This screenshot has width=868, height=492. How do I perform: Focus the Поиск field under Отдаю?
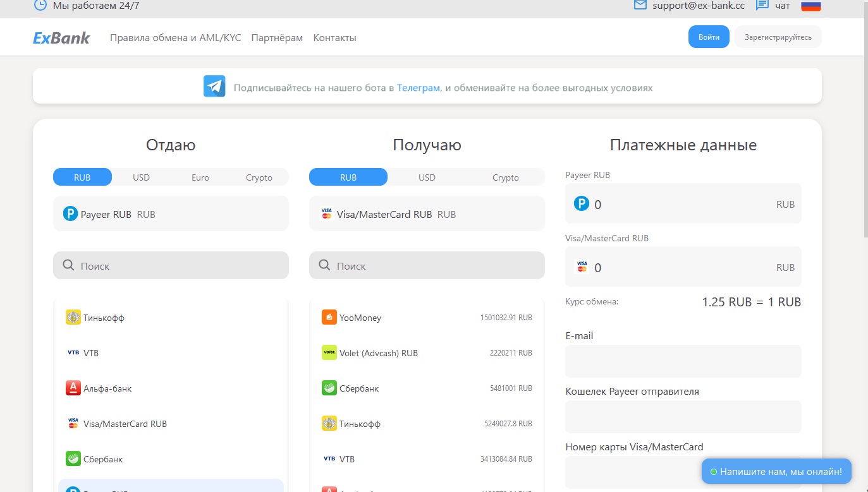click(x=171, y=265)
